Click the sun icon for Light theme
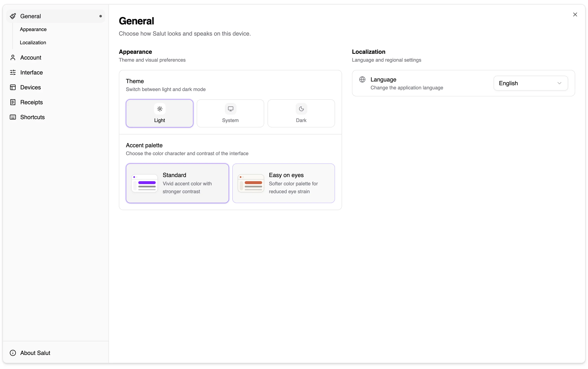 click(159, 109)
